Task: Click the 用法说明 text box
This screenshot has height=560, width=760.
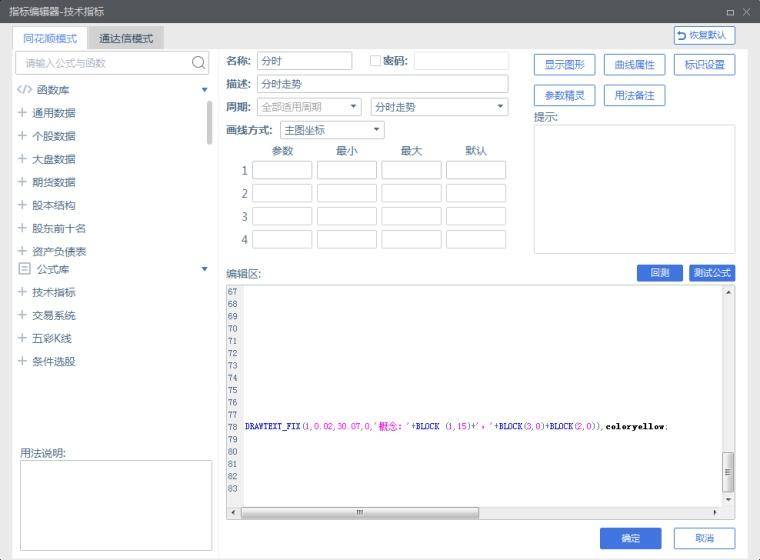Action: [116, 505]
